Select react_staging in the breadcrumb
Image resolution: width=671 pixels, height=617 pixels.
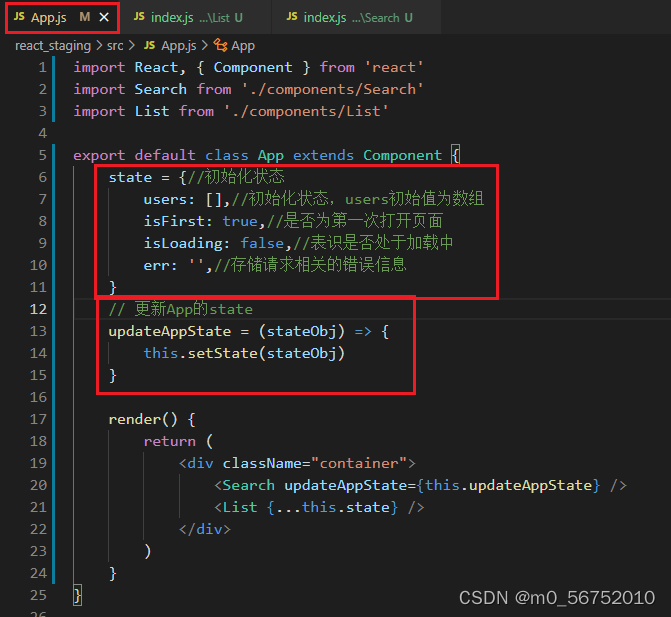(53, 45)
